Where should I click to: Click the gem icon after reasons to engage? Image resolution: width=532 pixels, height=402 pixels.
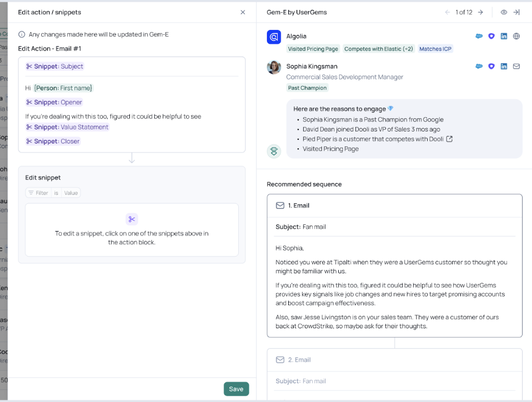390,109
